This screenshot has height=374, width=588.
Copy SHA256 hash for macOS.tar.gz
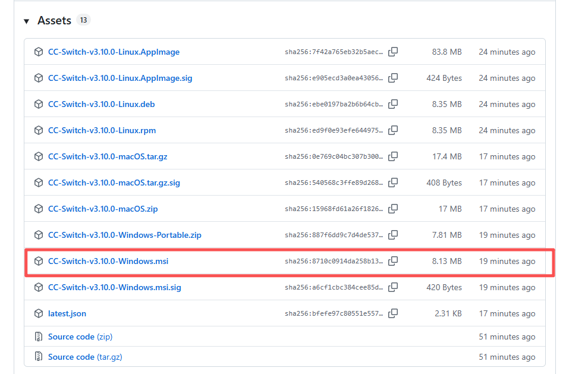393,156
